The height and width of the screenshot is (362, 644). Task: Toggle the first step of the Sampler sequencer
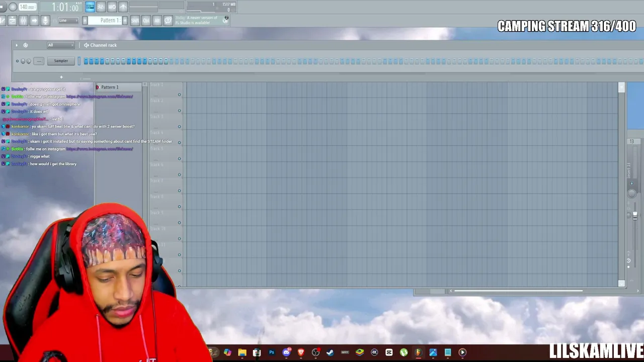point(86,61)
